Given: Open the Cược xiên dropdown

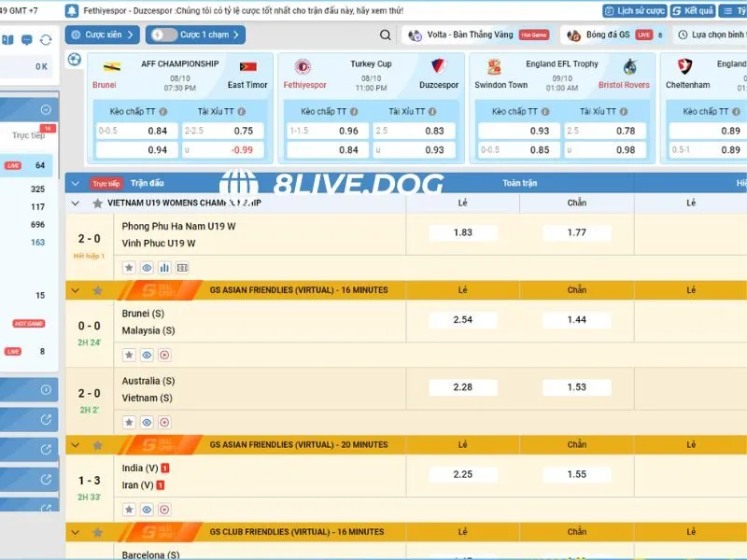Looking at the screenshot, I should [x=103, y=35].
